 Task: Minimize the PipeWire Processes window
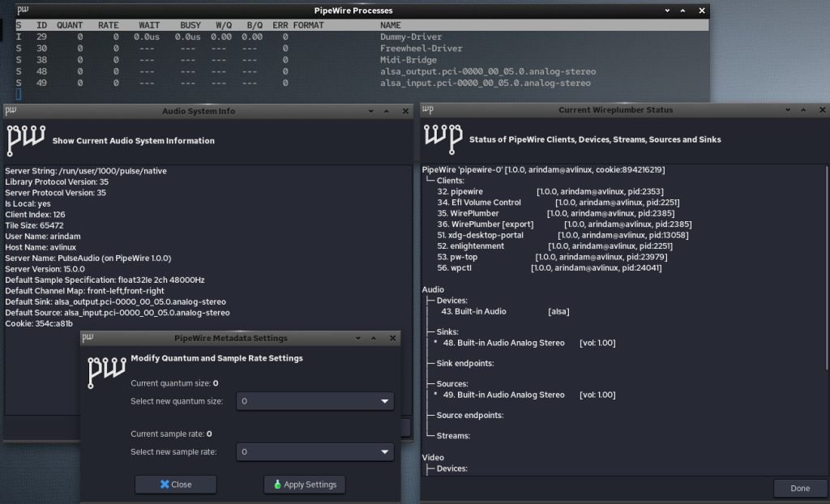[x=667, y=11]
